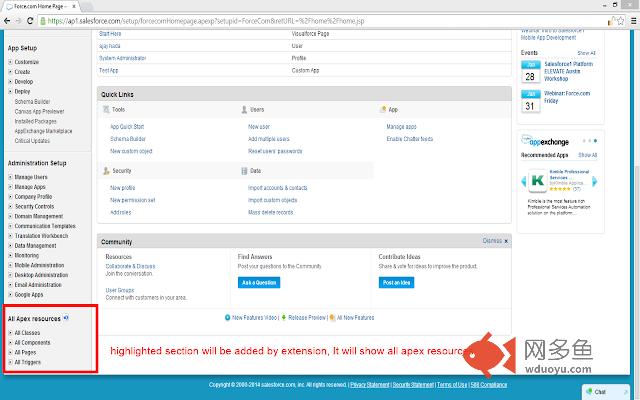The width and height of the screenshot is (640, 400).
Task: Open AppExchange Marketplace in the sidebar
Action: pos(43,131)
